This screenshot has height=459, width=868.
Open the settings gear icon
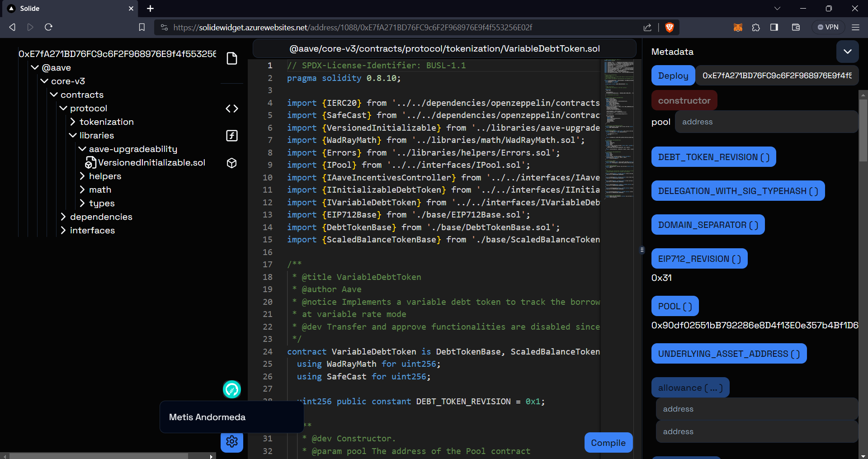click(232, 441)
